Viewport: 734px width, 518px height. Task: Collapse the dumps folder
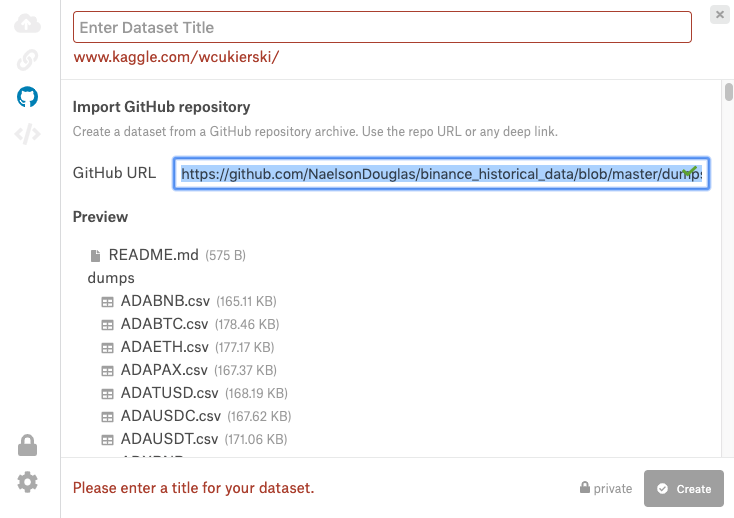tap(111, 278)
